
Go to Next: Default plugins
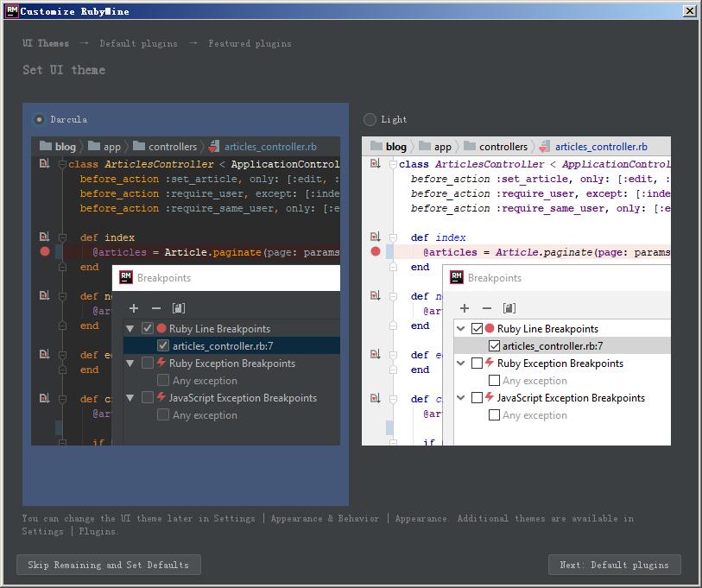tap(614, 565)
